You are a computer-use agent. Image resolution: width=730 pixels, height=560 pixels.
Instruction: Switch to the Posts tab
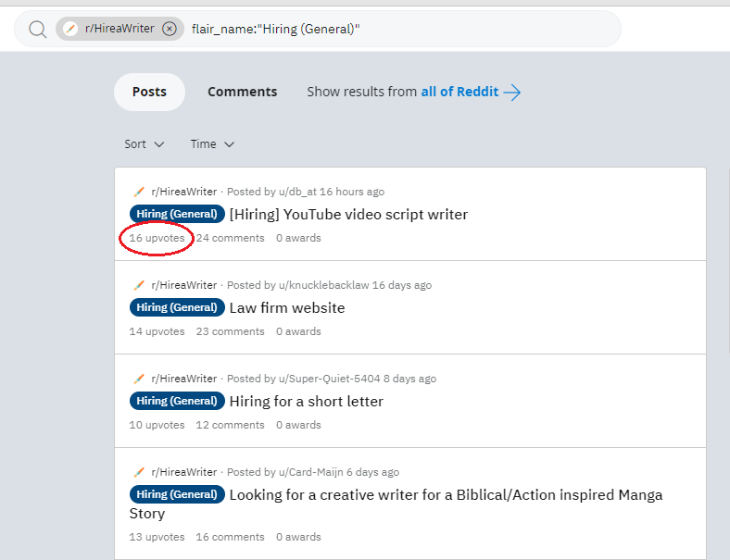coord(149,92)
